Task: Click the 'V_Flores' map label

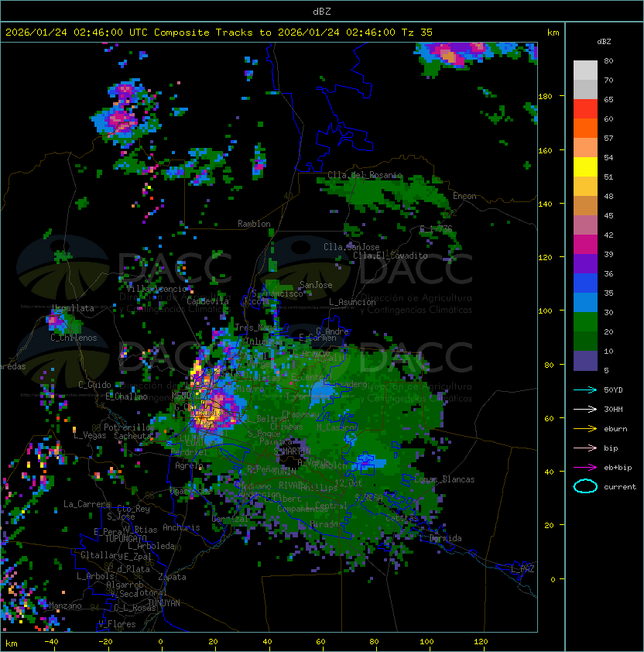Action: pos(117,624)
